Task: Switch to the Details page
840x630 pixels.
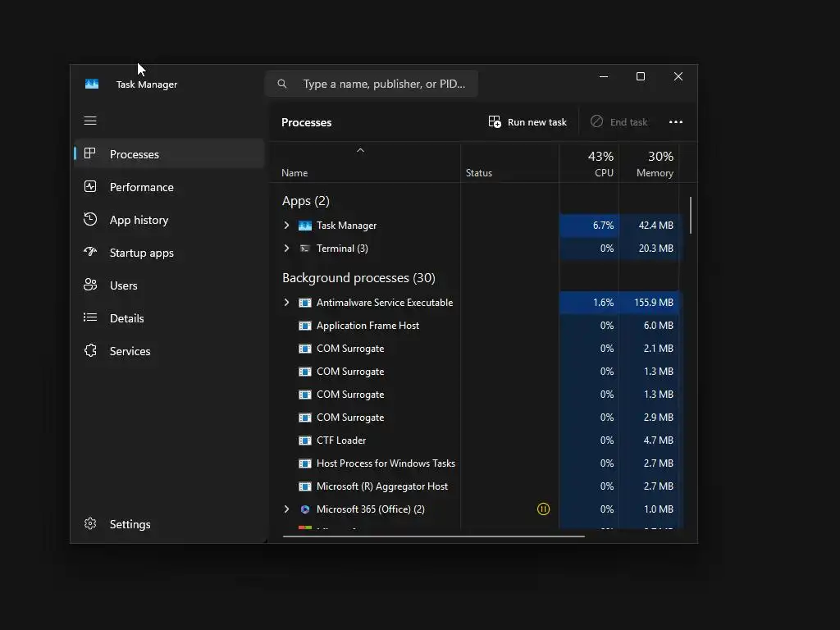Action: 169,318
